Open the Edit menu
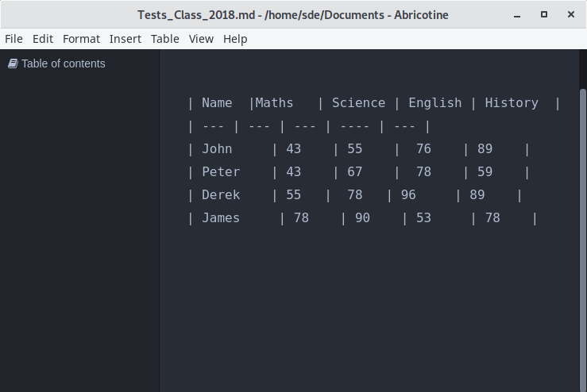Viewport: 587px width, 392px height. point(43,39)
